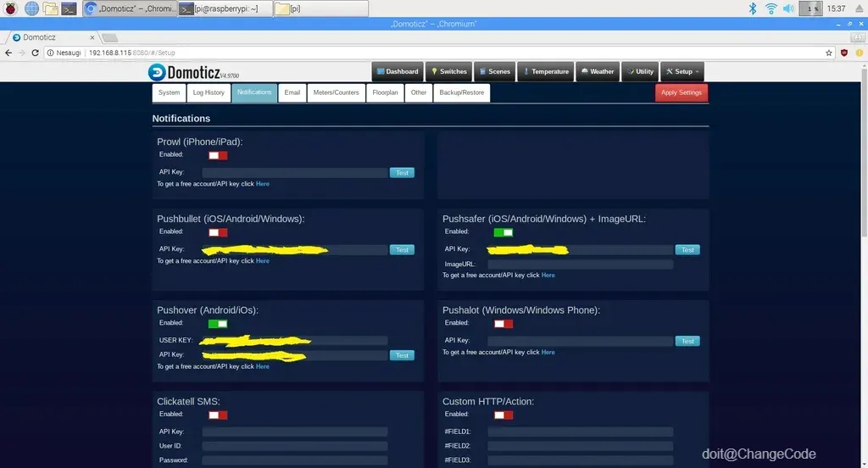Expand the Setup dropdown menu

(682, 71)
